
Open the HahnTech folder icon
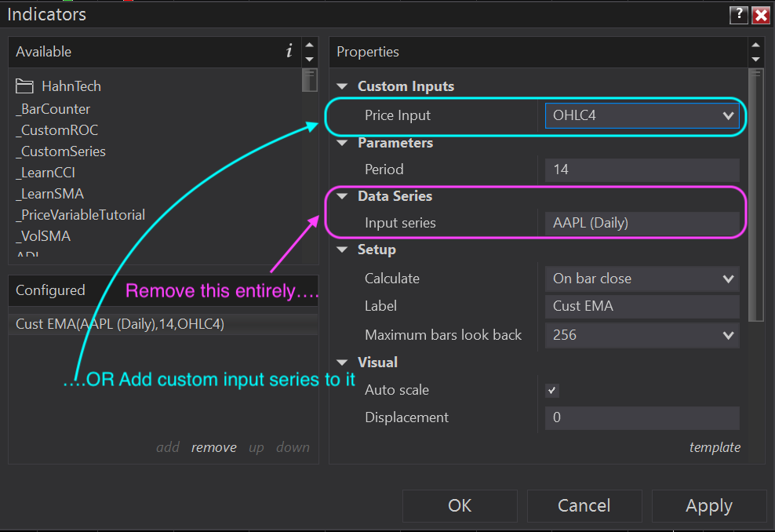click(24, 86)
